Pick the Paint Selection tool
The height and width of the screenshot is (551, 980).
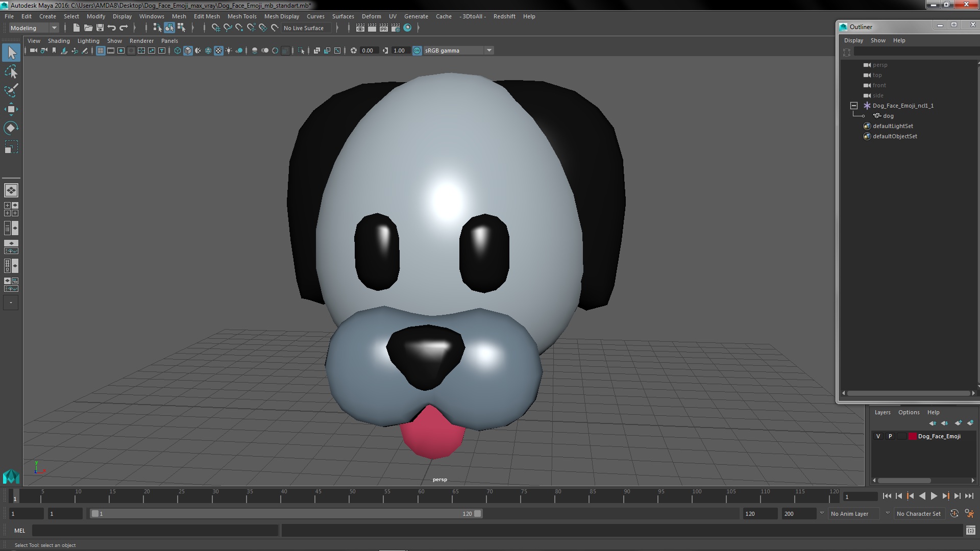[x=11, y=90]
